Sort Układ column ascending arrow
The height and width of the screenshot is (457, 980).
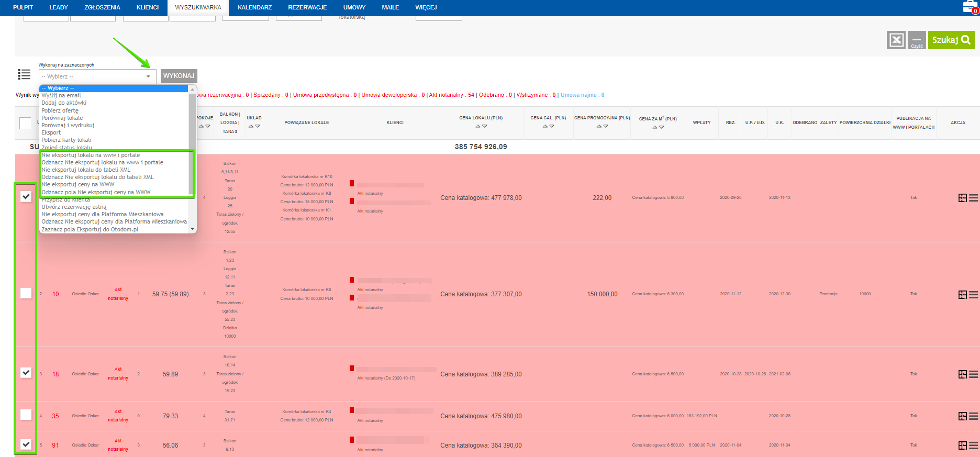[x=251, y=126]
